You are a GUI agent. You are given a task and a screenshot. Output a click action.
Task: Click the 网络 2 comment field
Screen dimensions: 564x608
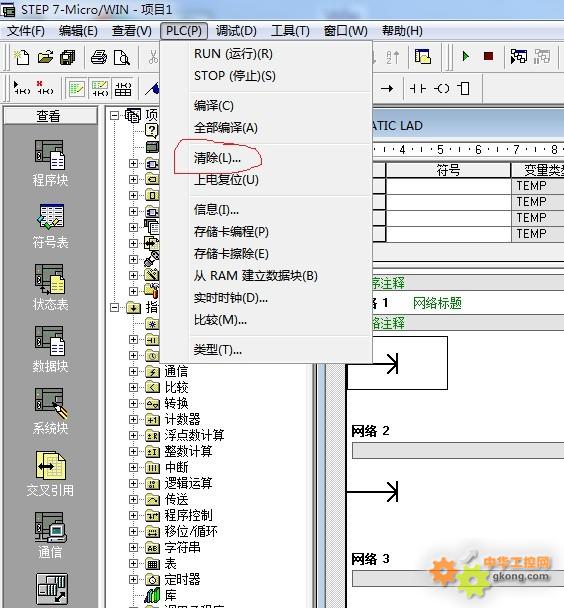pyautogui.click(x=458, y=451)
